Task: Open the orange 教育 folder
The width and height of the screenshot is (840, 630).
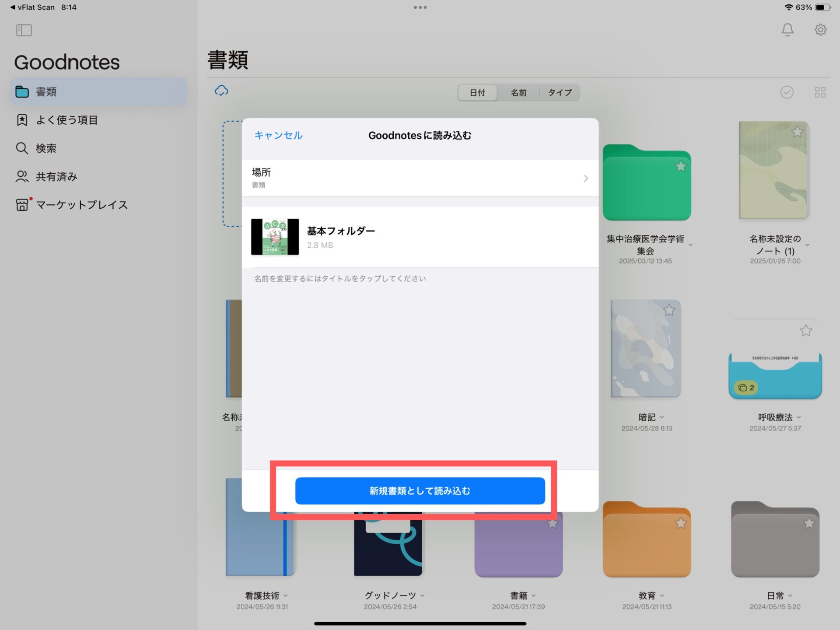Action: (x=647, y=539)
